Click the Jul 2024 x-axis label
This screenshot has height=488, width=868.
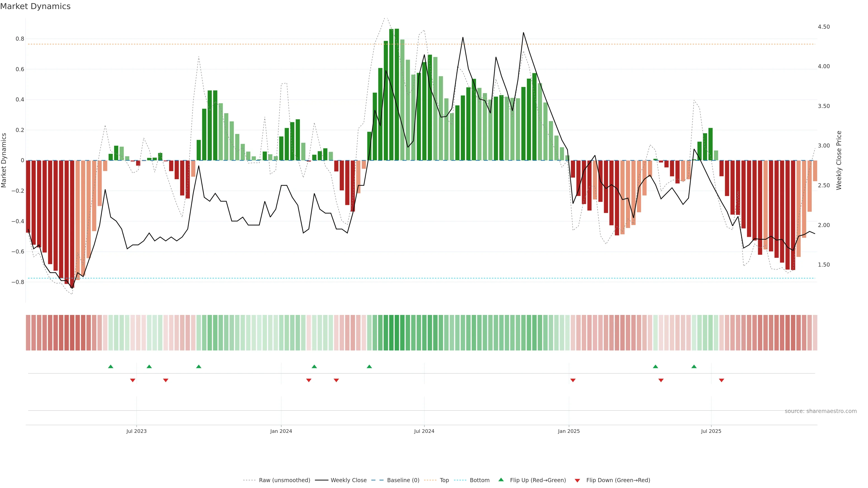[424, 431]
